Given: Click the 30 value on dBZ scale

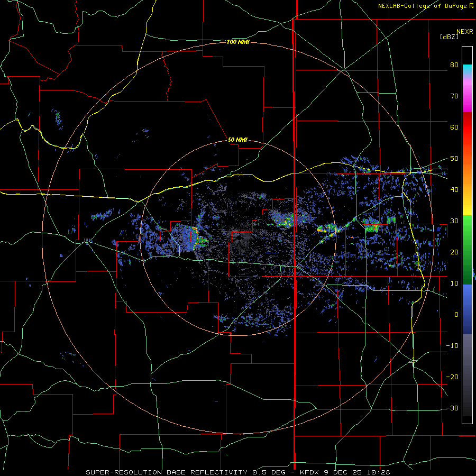Looking at the screenshot, I should 454,221.
